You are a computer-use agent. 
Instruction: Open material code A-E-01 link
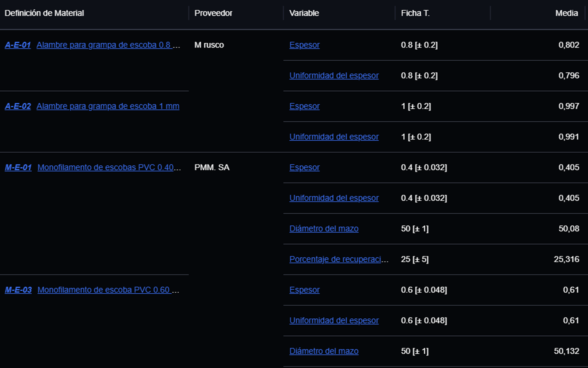coord(18,45)
